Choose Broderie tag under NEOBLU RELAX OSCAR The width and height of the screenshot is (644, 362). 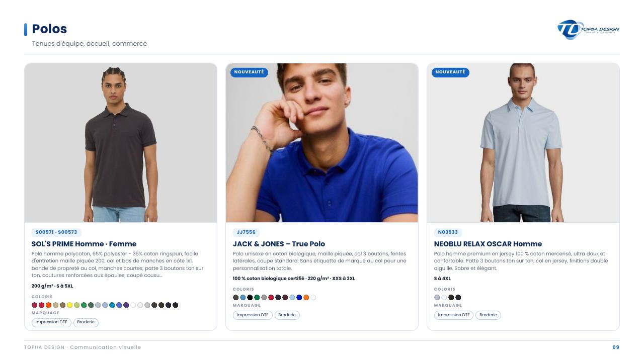click(x=489, y=315)
